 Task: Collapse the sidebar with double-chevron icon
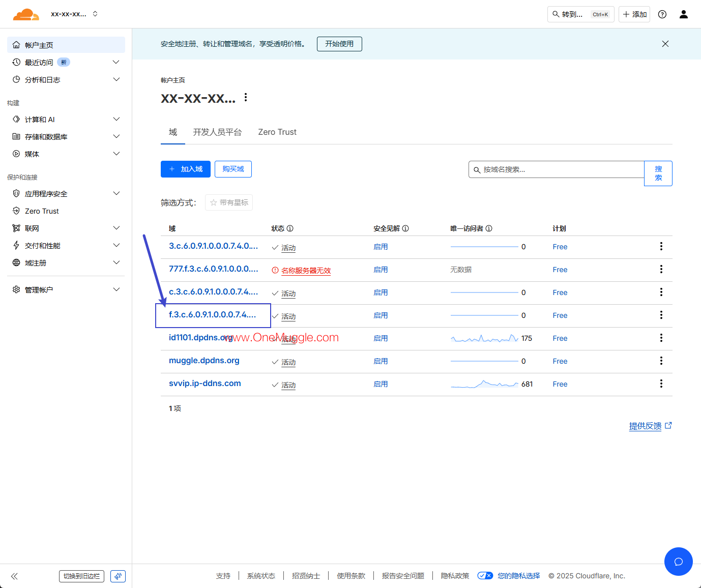[14, 576]
